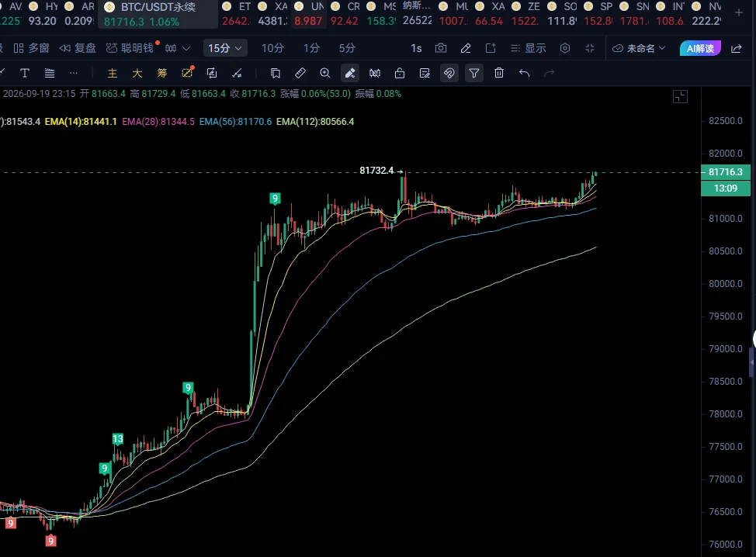Screen dimensions: 756x557
Task: Switch to the 10分 timeframe
Action: click(272, 48)
